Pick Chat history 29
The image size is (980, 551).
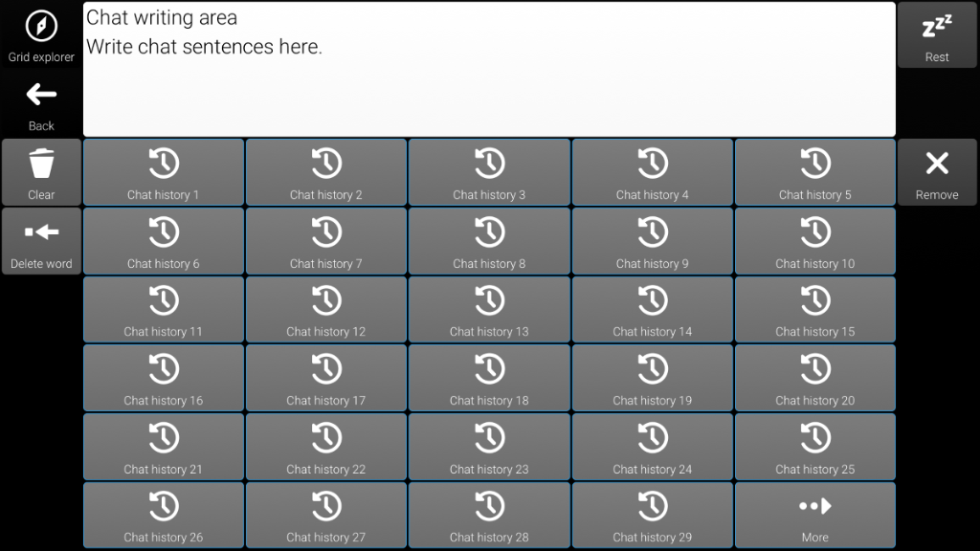652,516
